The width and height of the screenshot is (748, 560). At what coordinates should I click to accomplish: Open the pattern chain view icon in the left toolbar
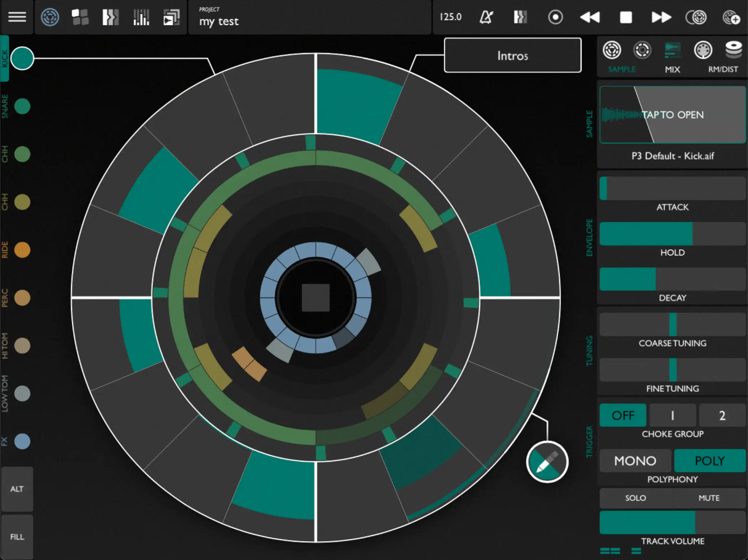tap(110, 17)
